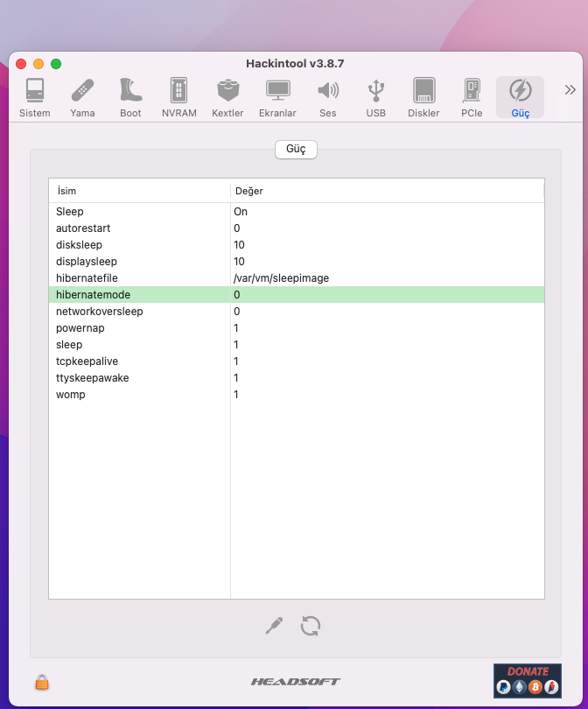588x709 pixels.
Task: Open the Sistem toolbar section
Action: (35, 97)
